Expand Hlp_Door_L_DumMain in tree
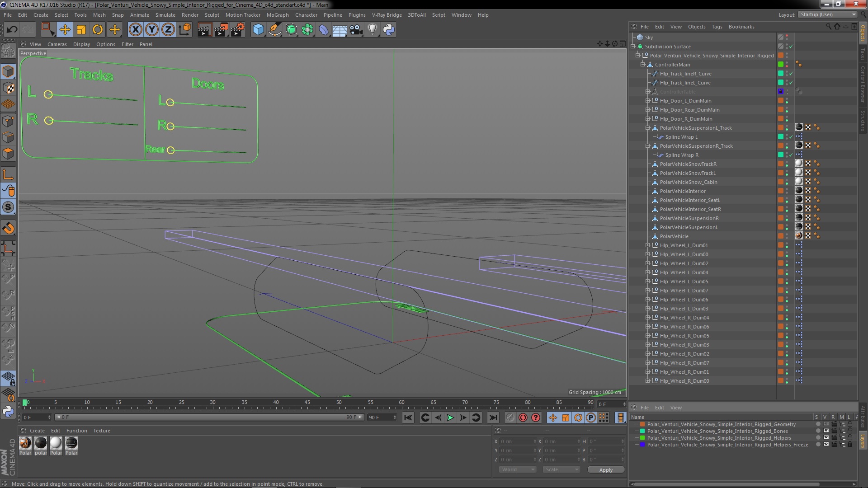The image size is (868, 488). [x=647, y=101]
